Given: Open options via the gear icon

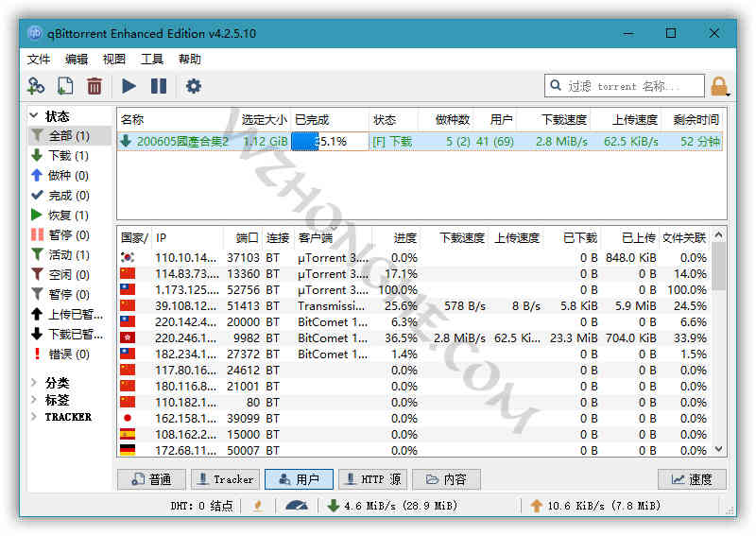Looking at the screenshot, I should 194,86.
